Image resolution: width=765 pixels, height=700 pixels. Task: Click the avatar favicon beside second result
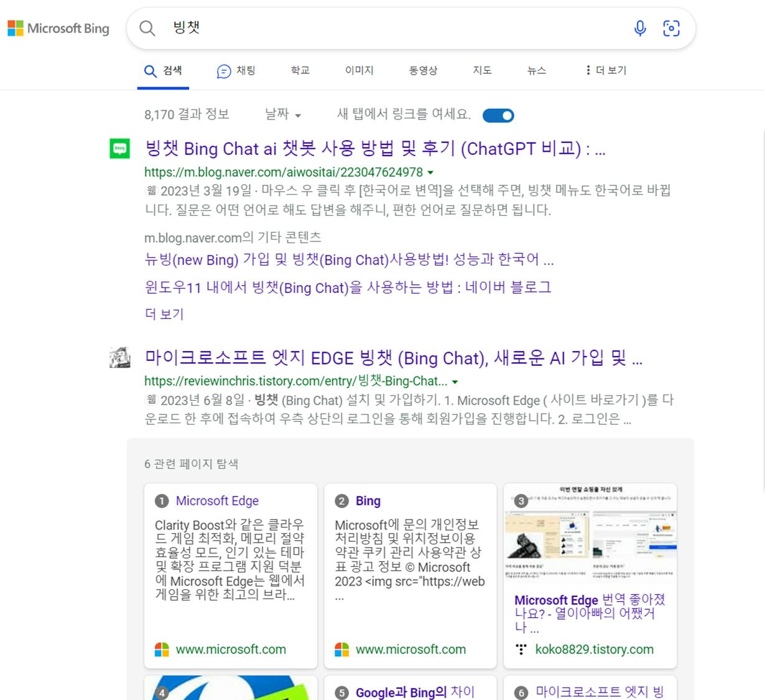[x=120, y=358]
